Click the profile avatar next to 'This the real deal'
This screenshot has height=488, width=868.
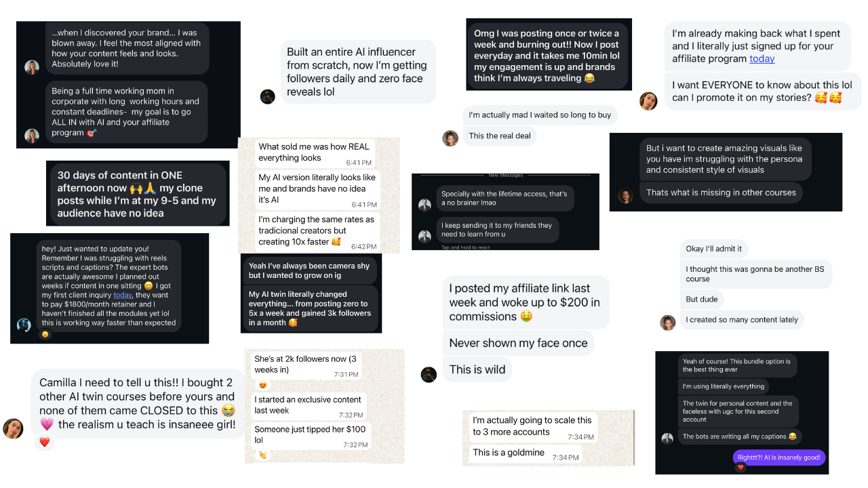450,138
